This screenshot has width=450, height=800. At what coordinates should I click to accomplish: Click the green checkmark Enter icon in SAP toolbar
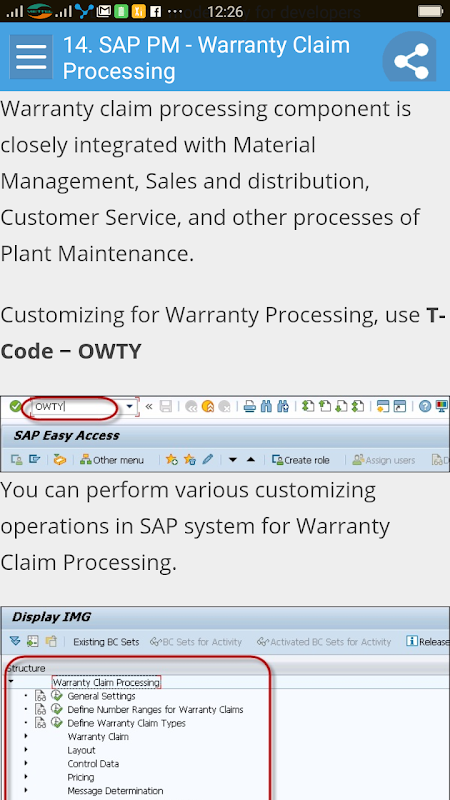[x=15, y=406]
